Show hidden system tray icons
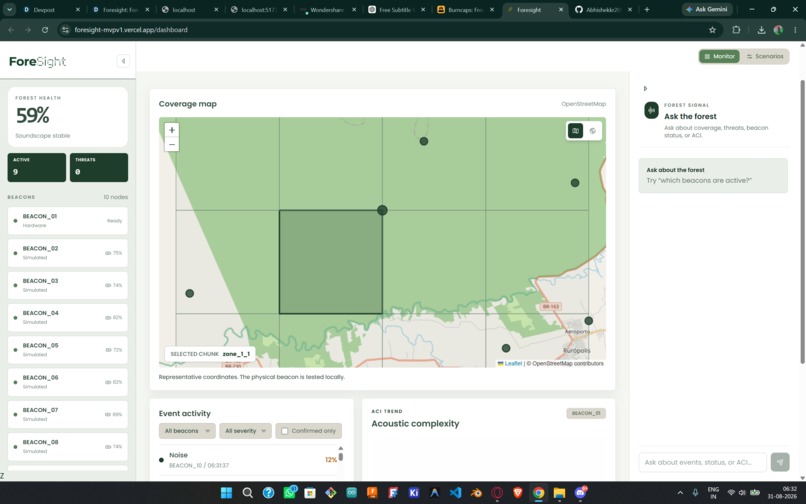The height and width of the screenshot is (504, 806). [x=680, y=493]
